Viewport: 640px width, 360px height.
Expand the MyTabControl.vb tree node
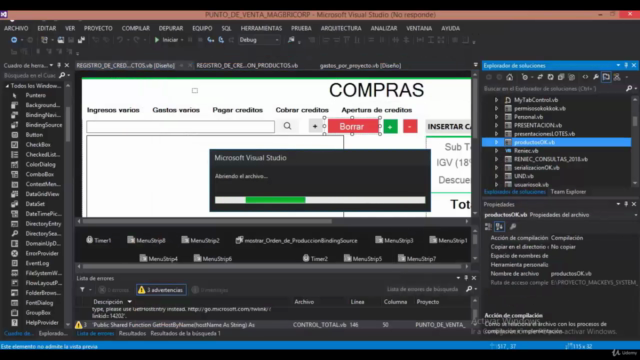pos(496,100)
